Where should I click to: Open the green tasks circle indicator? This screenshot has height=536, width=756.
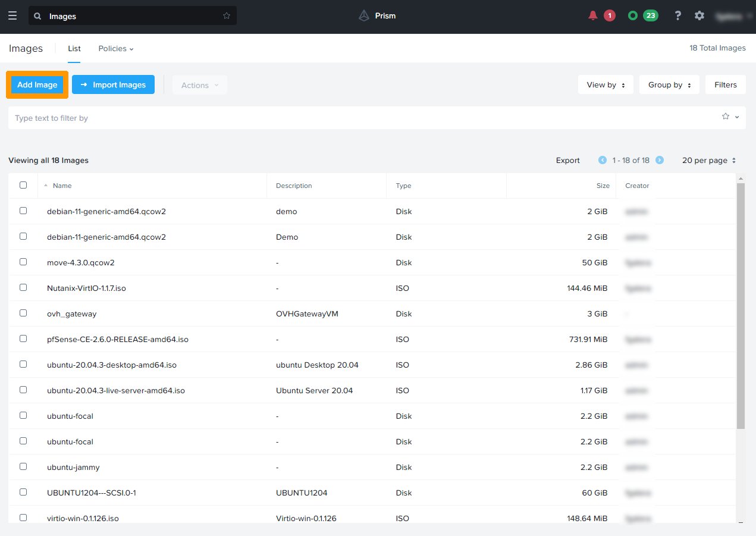633,16
